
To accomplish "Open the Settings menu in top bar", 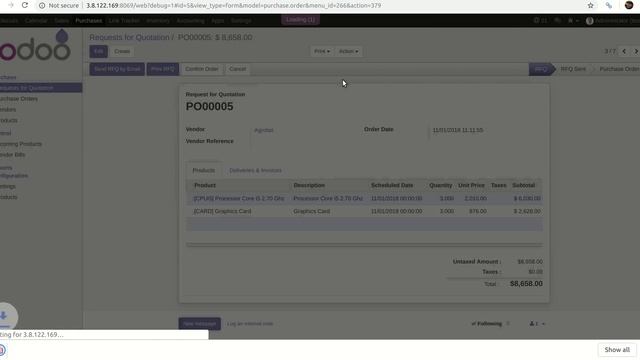I will [x=241, y=20].
